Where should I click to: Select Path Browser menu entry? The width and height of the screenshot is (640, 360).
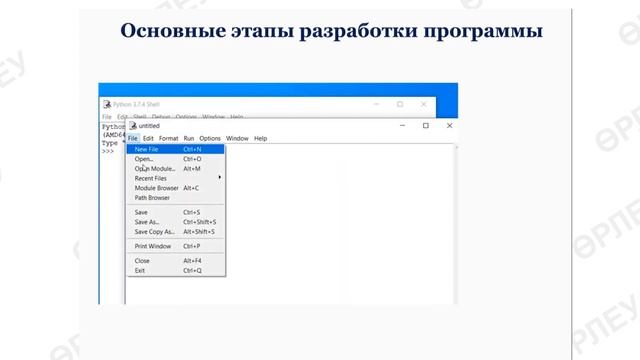[x=176, y=198]
